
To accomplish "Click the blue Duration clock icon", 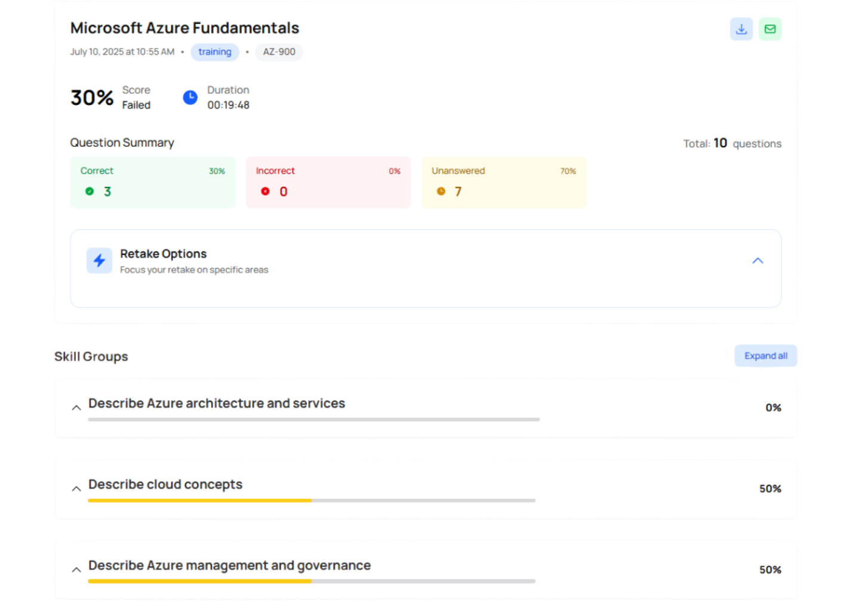I will coord(190,98).
